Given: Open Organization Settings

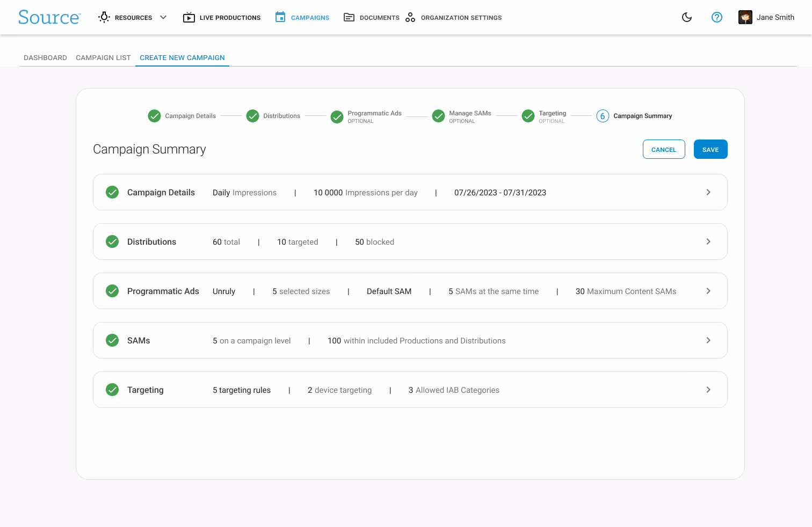Looking at the screenshot, I should (x=461, y=18).
